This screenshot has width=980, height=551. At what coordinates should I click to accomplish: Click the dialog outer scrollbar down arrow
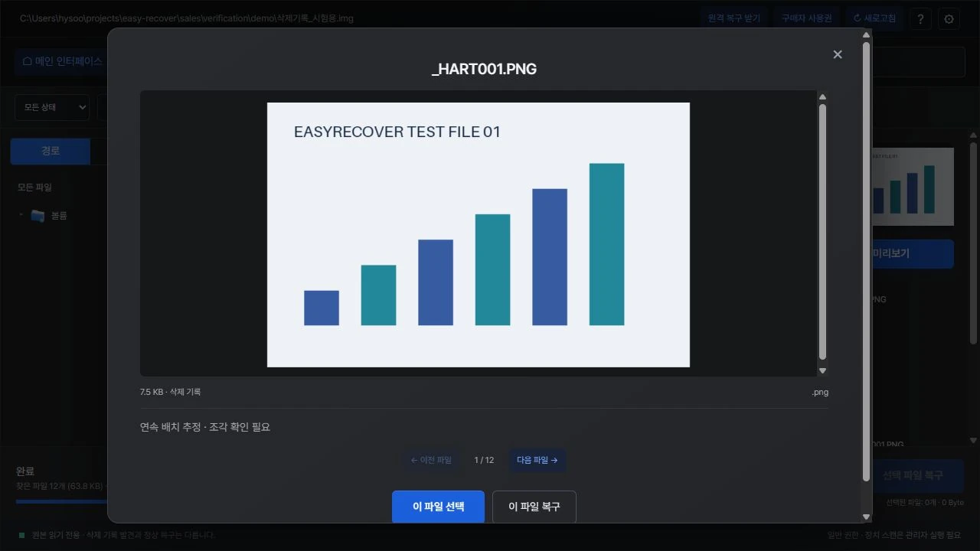tap(867, 517)
